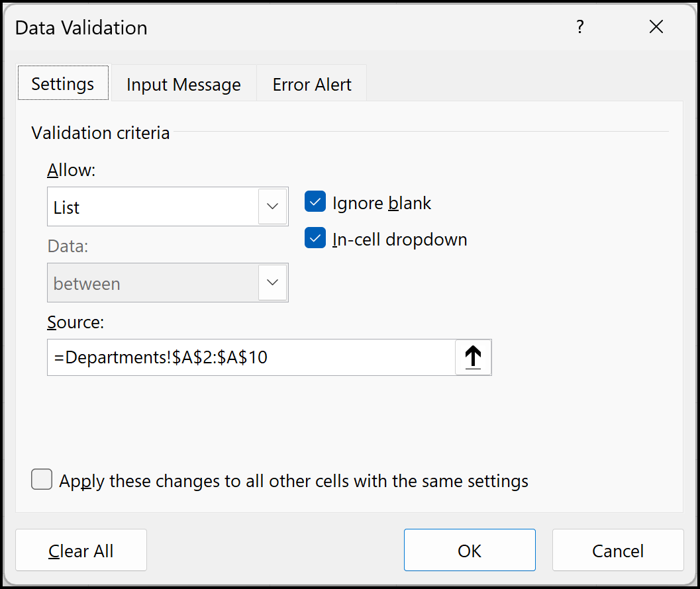Enable applying changes to all matching cells

pos(41,479)
